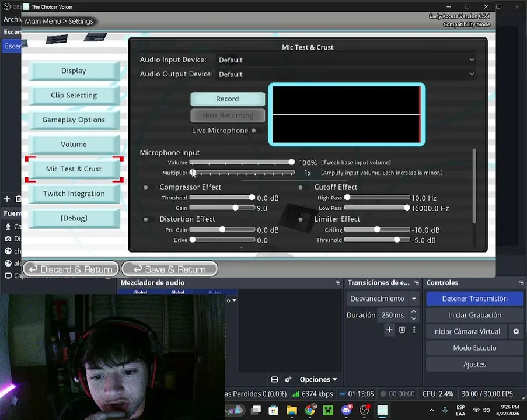Open virtual camera settings gear icon
527x420 pixels.
(x=516, y=332)
